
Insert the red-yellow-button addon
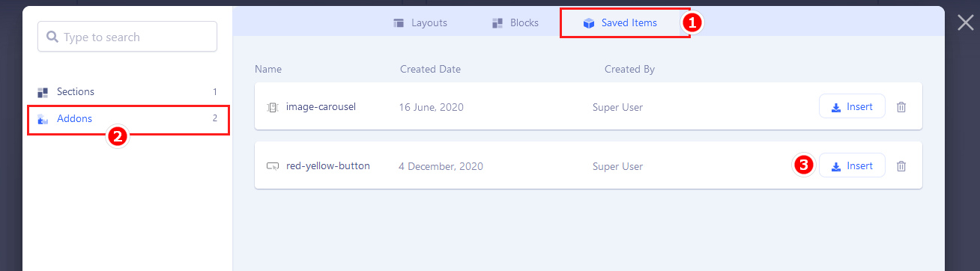pyautogui.click(x=852, y=165)
